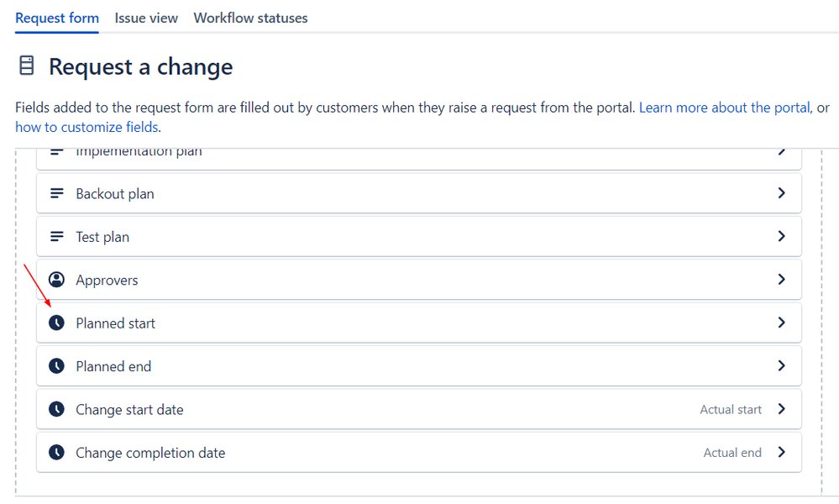Select the Request form tab
The image size is (839, 504).
click(x=57, y=18)
